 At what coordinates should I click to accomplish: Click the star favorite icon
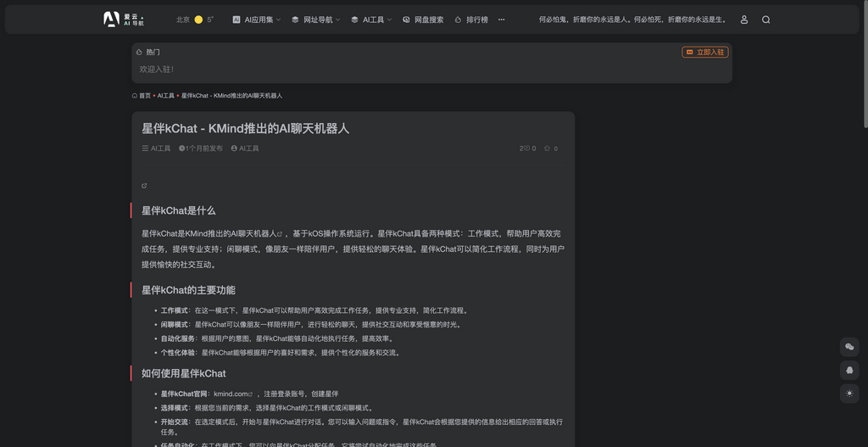547,148
